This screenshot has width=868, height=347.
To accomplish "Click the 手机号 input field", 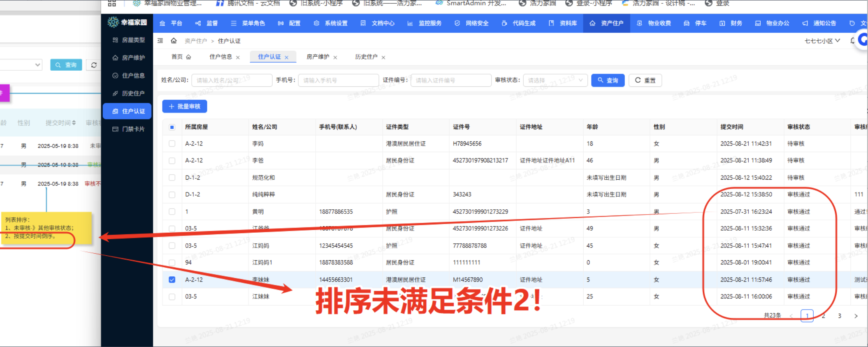I will coord(338,80).
